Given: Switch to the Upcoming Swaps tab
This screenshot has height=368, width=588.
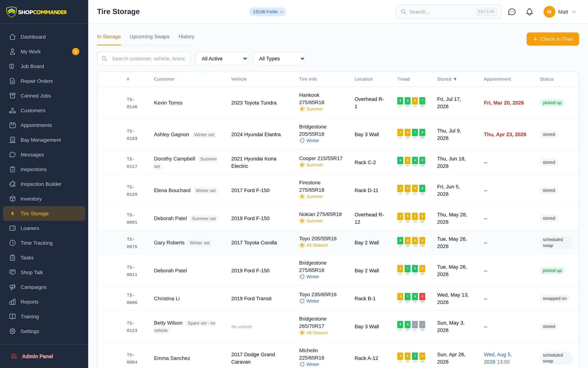Looking at the screenshot, I should [x=149, y=37].
